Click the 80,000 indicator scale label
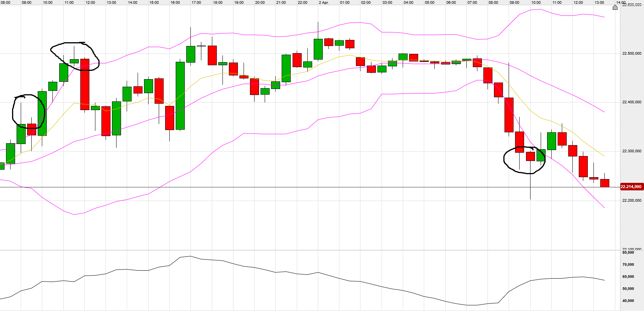The height and width of the screenshot is (311, 644). (628, 253)
